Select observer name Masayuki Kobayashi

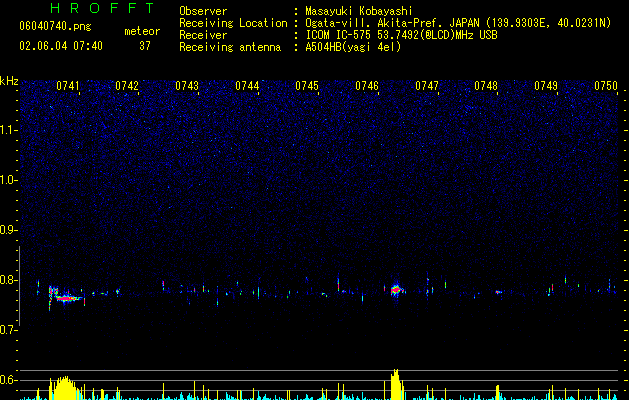[359, 11]
